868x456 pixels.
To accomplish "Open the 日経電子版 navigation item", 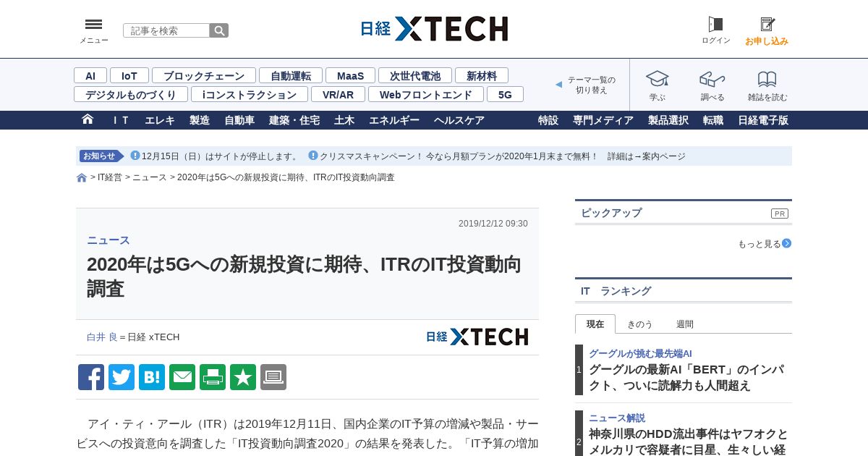I will [x=763, y=120].
